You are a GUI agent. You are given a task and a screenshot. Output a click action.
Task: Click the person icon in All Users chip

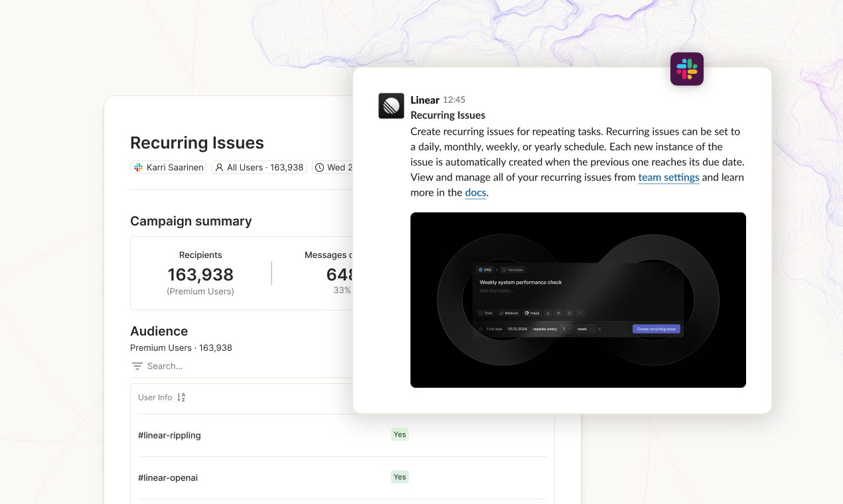tap(219, 168)
